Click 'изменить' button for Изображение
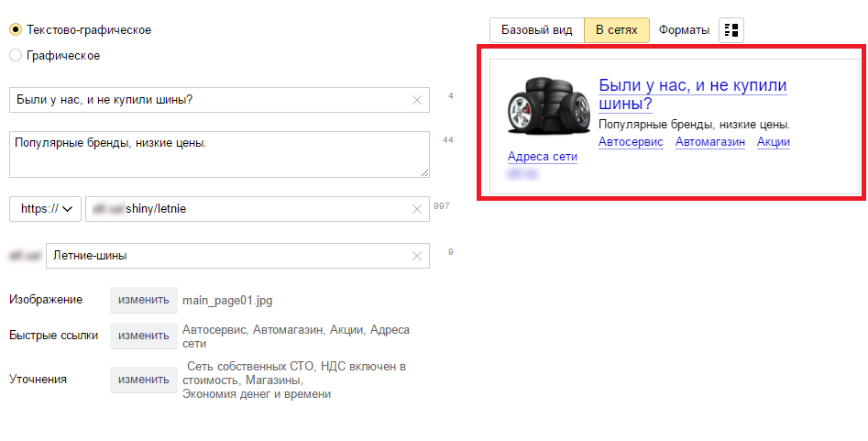The image size is (868, 441). click(x=144, y=300)
